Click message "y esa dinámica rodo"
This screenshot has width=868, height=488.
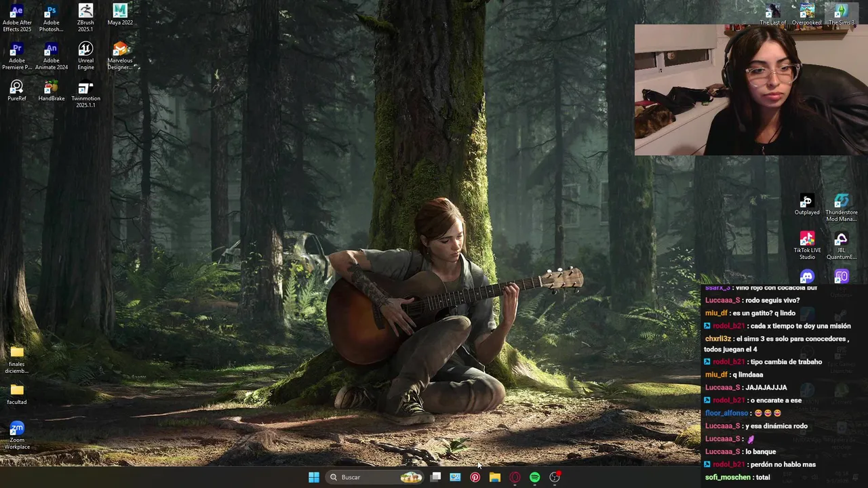click(x=776, y=426)
